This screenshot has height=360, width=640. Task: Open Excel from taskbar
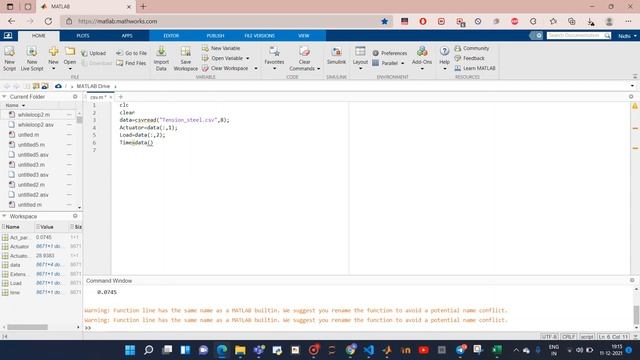(x=497, y=350)
